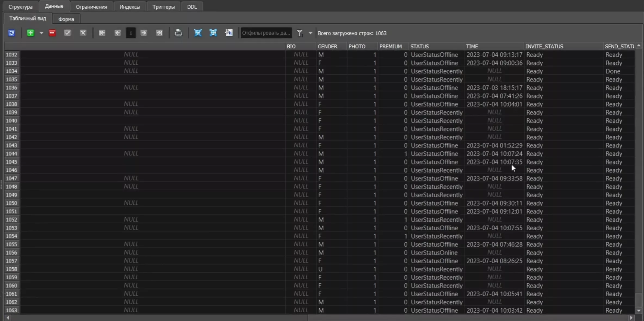Click TIME cell '2023-07-04 09:13:17'
644x321 pixels.
click(x=494, y=54)
